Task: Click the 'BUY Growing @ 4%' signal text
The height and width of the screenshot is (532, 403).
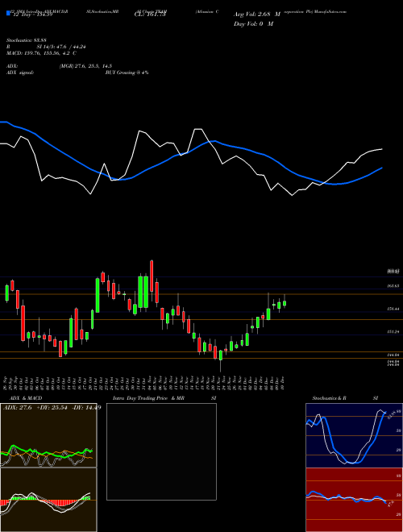Action: [127, 73]
